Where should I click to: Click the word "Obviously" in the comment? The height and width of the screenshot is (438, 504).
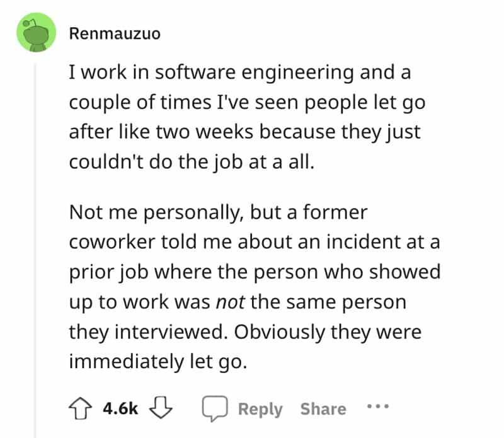277,331
